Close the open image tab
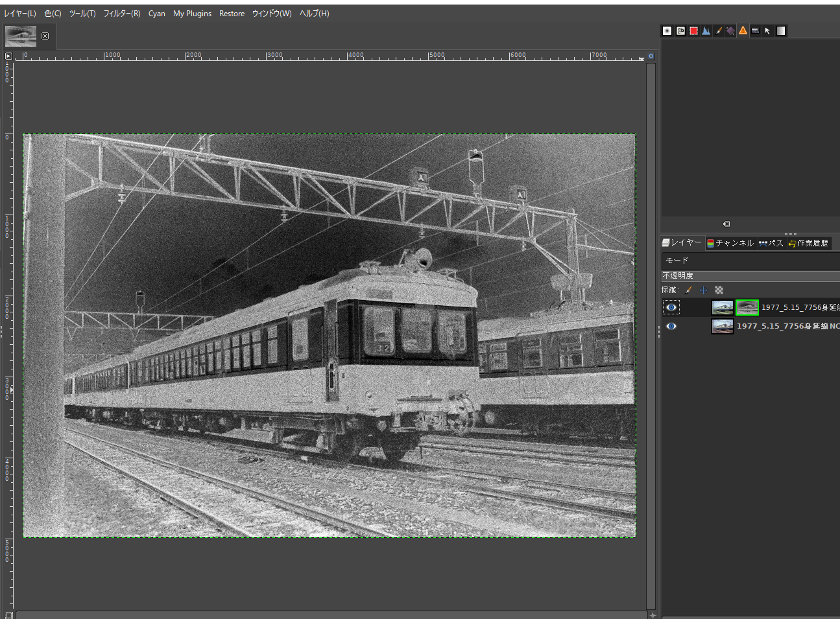Screen dimensions: 840x619 [45, 36]
